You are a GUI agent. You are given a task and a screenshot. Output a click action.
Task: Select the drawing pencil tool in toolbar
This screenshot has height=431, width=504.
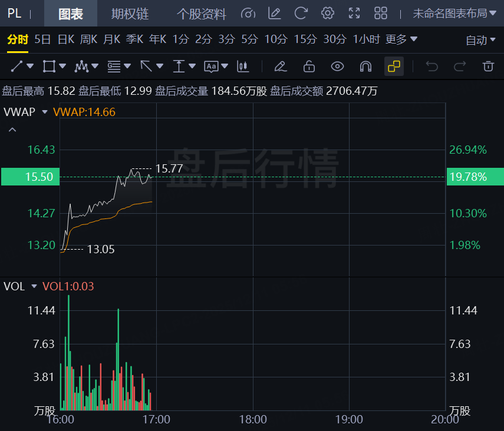(x=281, y=66)
